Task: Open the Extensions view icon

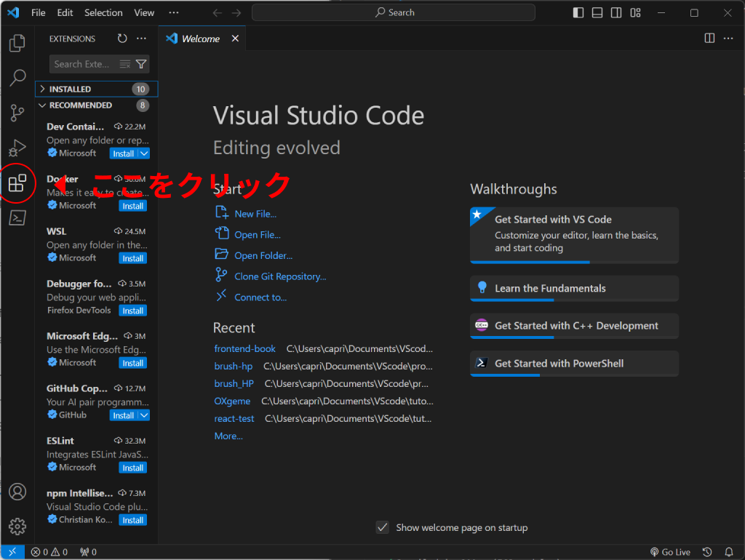Action: (x=17, y=183)
